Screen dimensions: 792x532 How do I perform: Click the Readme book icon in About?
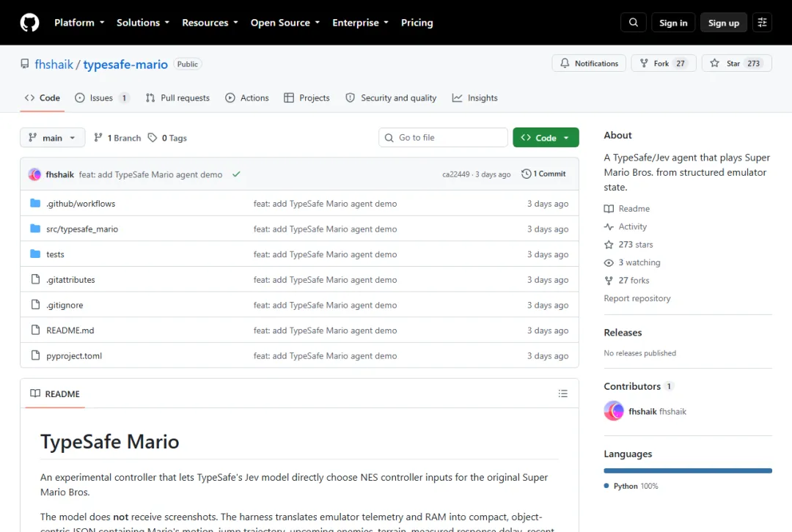(x=609, y=209)
